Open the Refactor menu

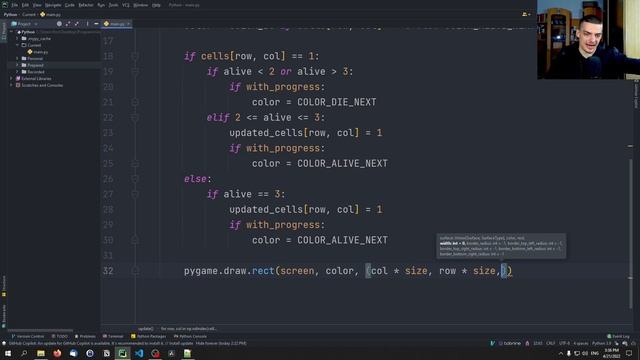86,5
